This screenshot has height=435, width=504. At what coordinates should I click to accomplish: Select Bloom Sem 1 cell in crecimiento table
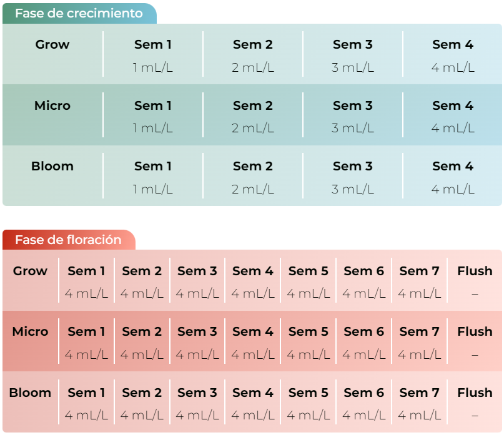[153, 176]
